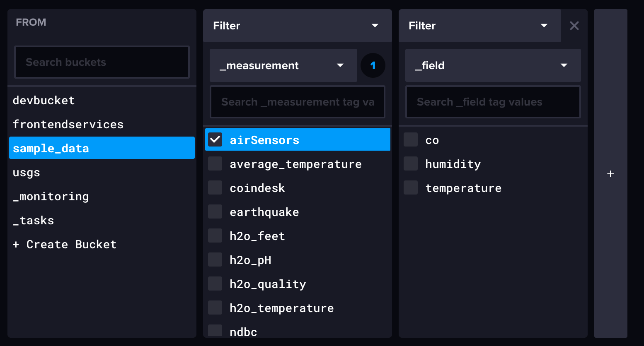
Task: Click the Create Bucket link
Action: coord(64,244)
